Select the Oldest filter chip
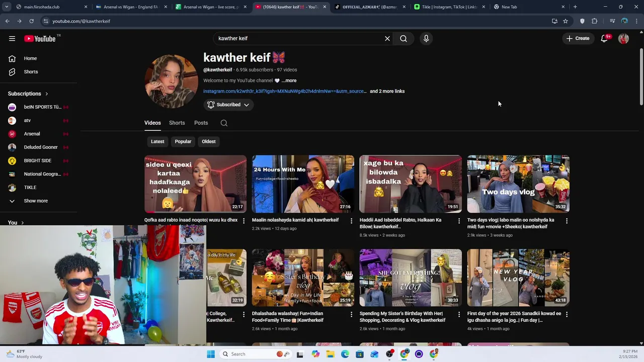Screen dimensions: 644x362 pyautogui.click(x=209, y=142)
